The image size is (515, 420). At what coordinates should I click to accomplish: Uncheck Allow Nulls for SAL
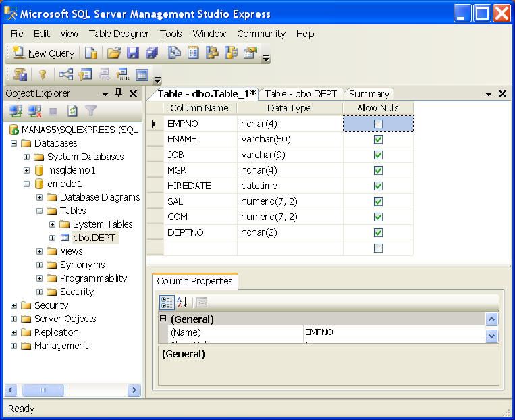coord(378,201)
